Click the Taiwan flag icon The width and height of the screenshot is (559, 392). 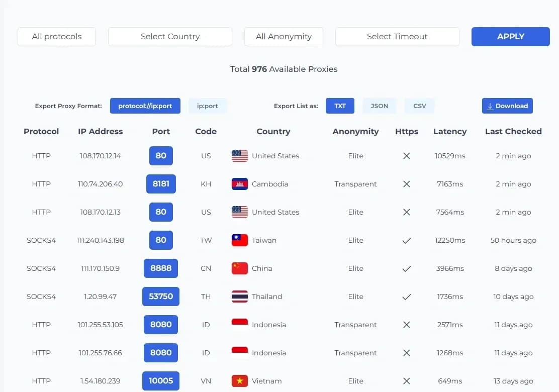(x=239, y=240)
